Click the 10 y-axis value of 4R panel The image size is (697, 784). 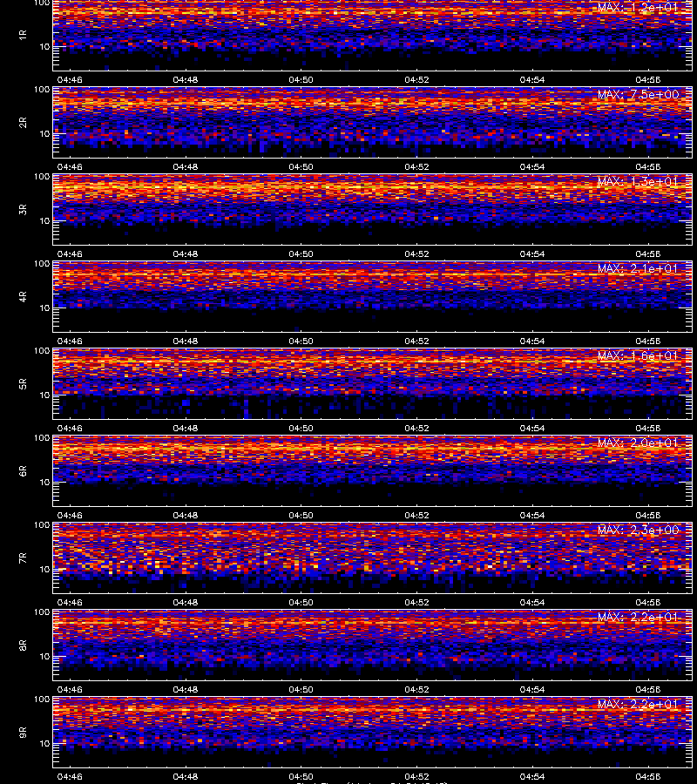point(44,308)
